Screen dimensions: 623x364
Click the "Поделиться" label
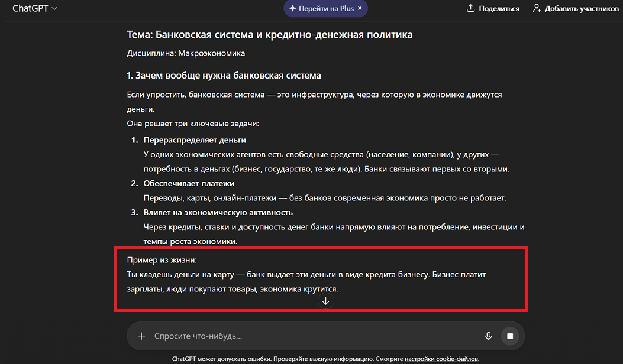tap(499, 9)
